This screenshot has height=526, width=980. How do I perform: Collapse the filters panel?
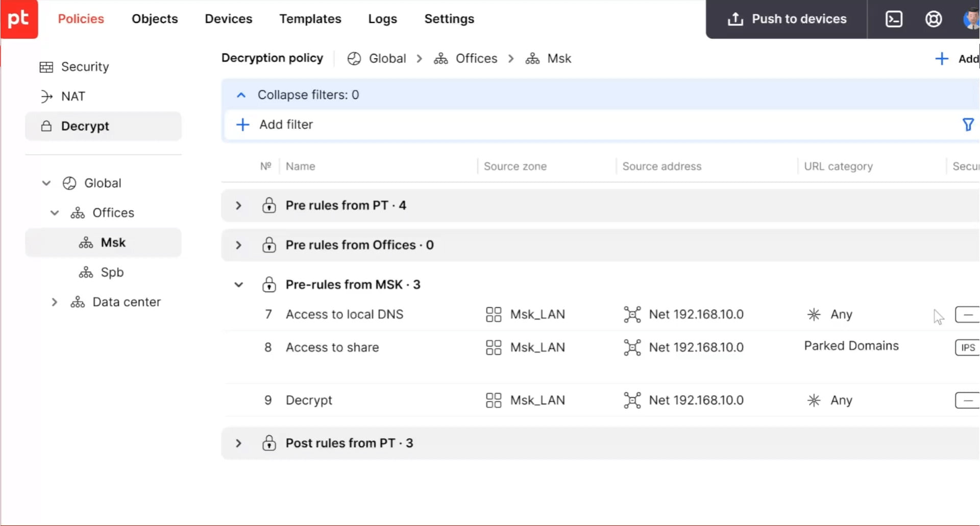(x=241, y=95)
